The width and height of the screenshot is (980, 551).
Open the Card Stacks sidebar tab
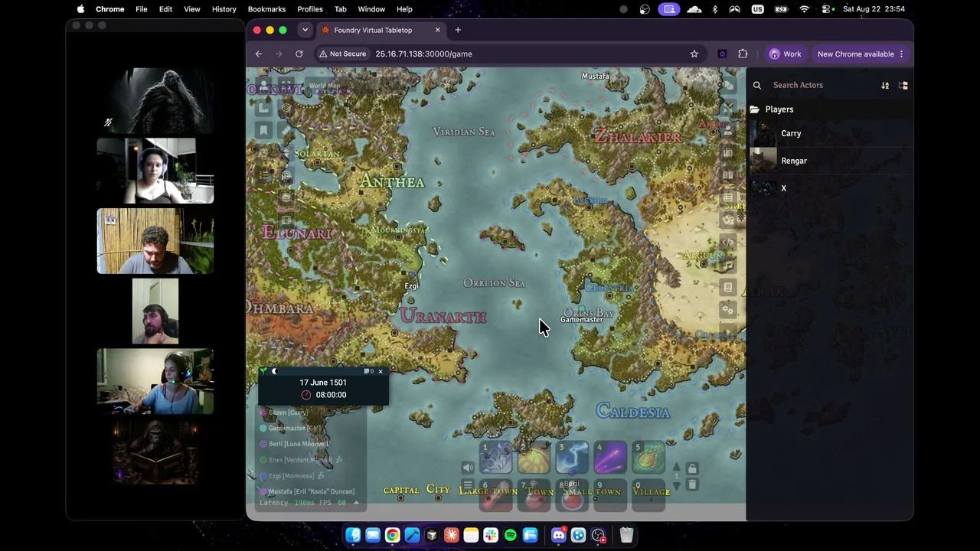tap(728, 220)
